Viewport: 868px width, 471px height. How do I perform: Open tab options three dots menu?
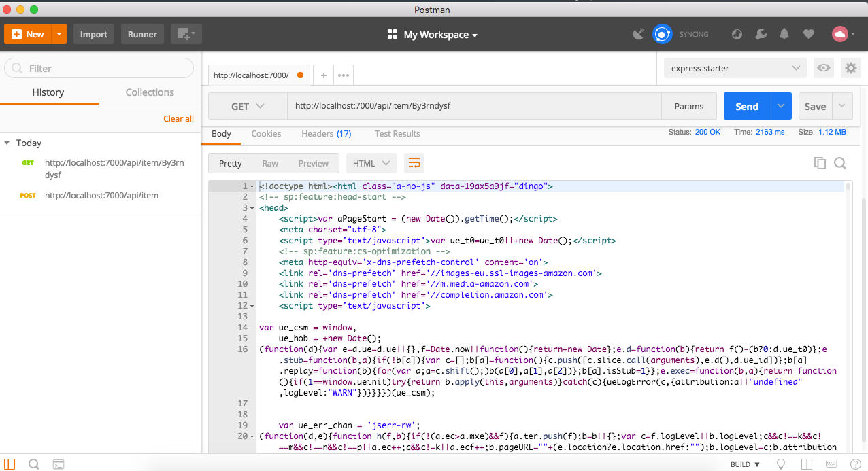point(344,75)
